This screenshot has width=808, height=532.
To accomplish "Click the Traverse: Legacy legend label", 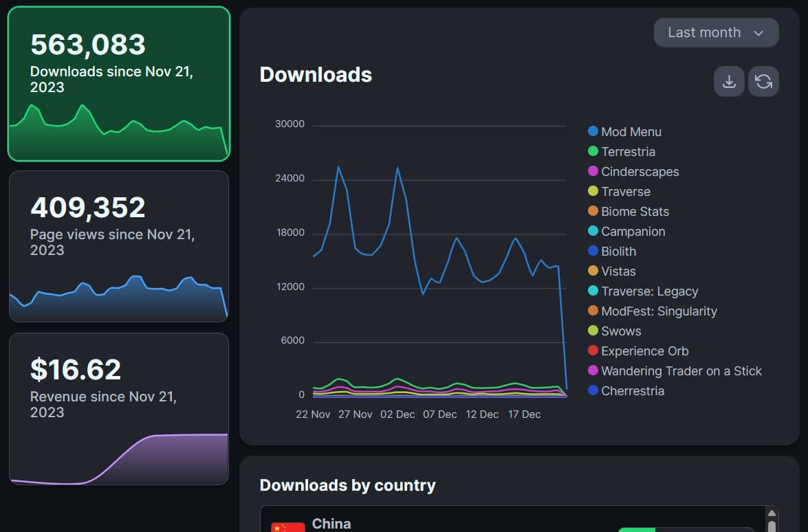I will click(x=648, y=291).
